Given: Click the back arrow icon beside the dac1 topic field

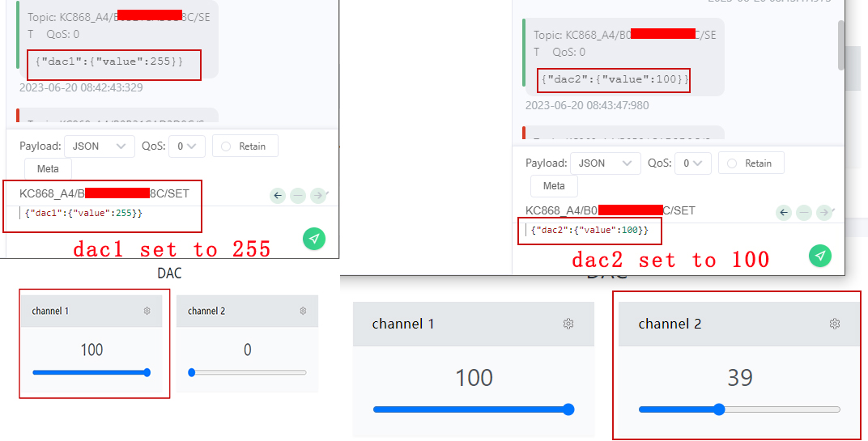Looking at the screenshot, I should click(278, 195).
